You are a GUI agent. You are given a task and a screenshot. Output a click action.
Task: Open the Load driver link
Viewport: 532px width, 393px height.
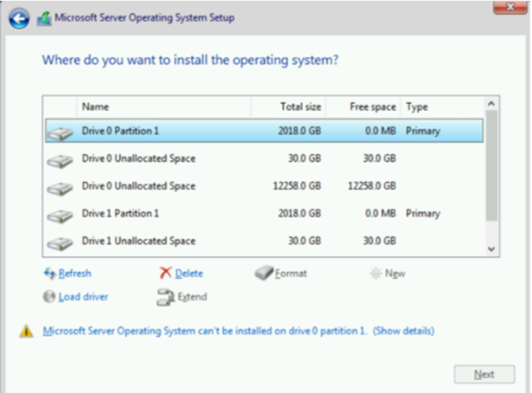point(83,296)
